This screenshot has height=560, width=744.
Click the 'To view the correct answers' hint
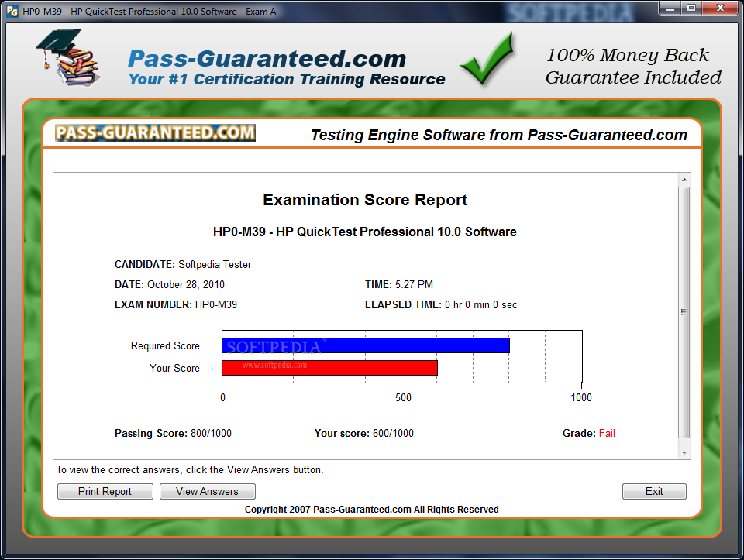(x=190, y=469)
